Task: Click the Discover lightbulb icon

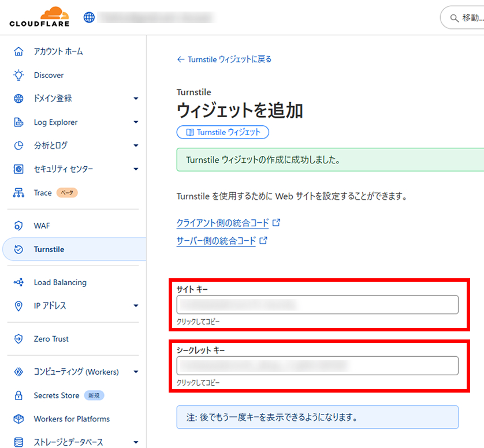Action: click(18, 75)
